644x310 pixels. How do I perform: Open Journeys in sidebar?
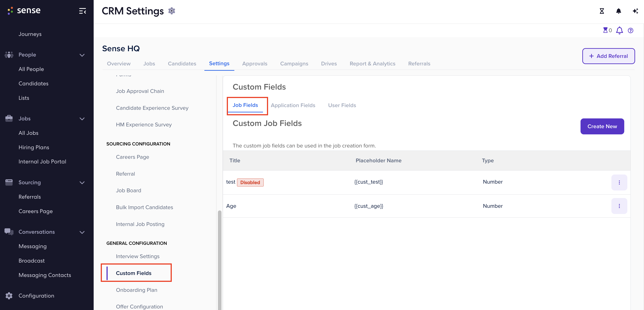[30, 34]
